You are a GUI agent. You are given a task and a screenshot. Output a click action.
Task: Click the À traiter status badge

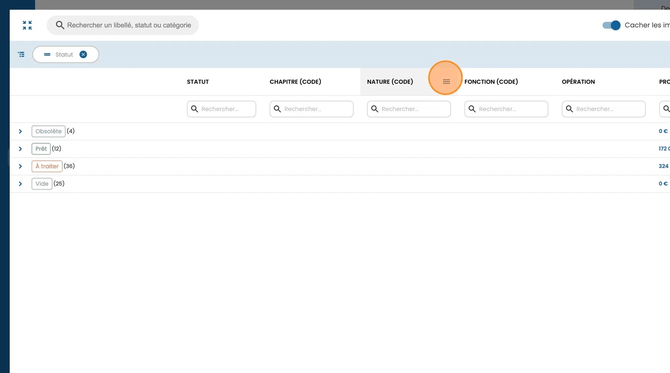pyautogui.click(x=47, y=166)
